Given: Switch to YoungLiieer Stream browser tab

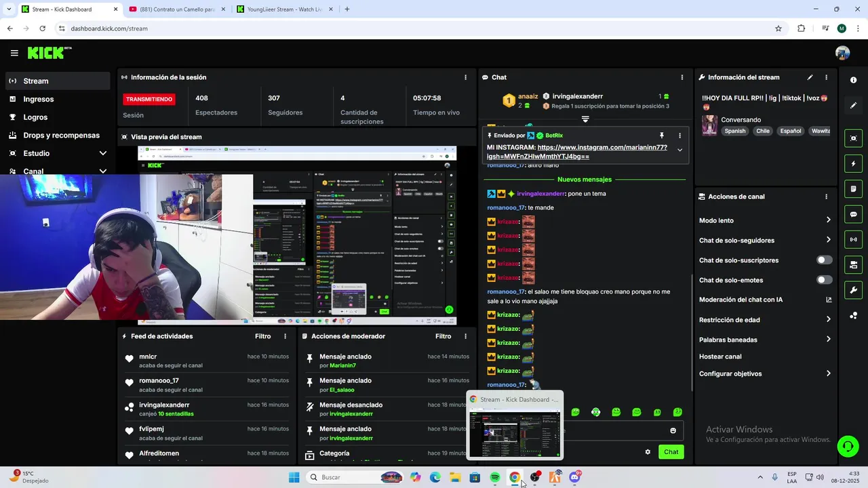Looking at the screenshot, I should (x=285, y=9).
